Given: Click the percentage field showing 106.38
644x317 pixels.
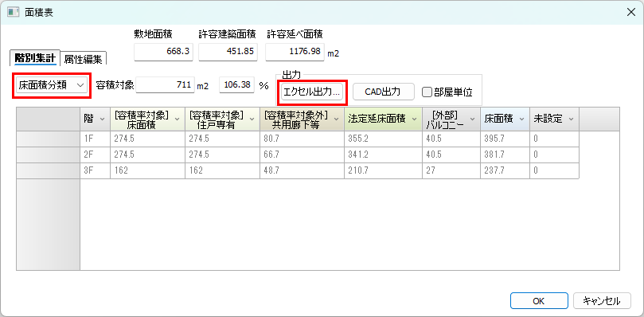Looking at the screenshot, I should coord(237,85).
